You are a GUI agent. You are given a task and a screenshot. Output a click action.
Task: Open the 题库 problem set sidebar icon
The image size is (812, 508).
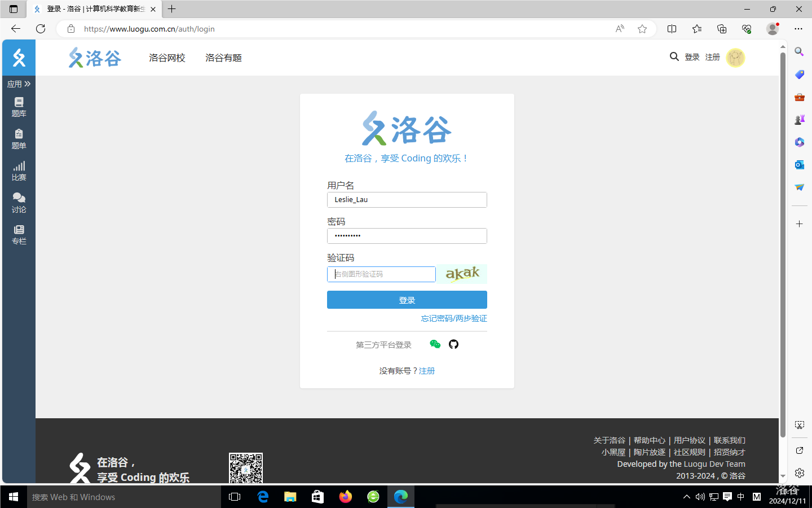coord(19,106)
